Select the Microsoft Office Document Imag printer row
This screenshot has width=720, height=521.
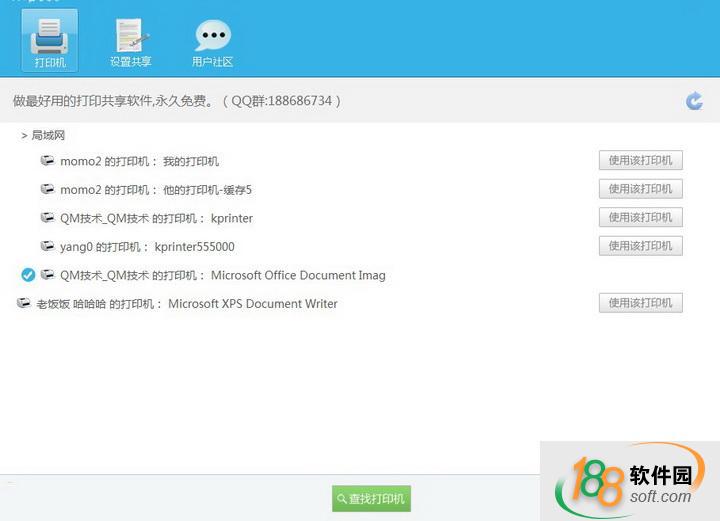coord(222,275)
